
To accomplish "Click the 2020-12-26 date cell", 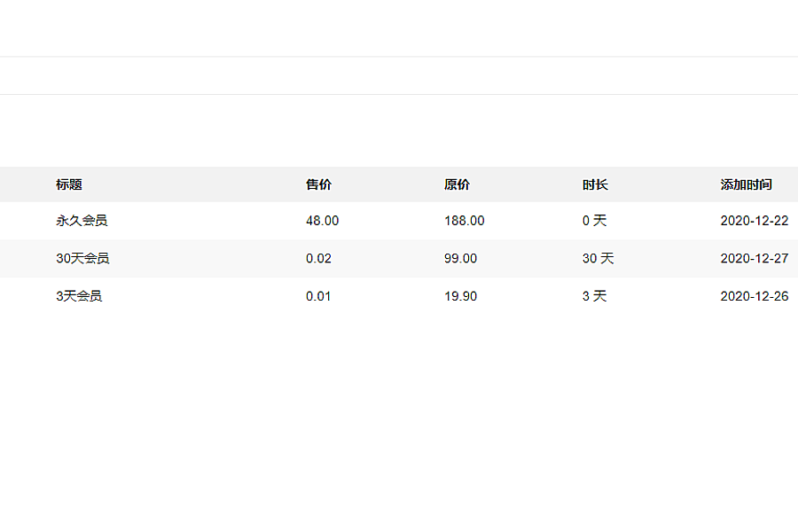I will (x=755, y=296).
